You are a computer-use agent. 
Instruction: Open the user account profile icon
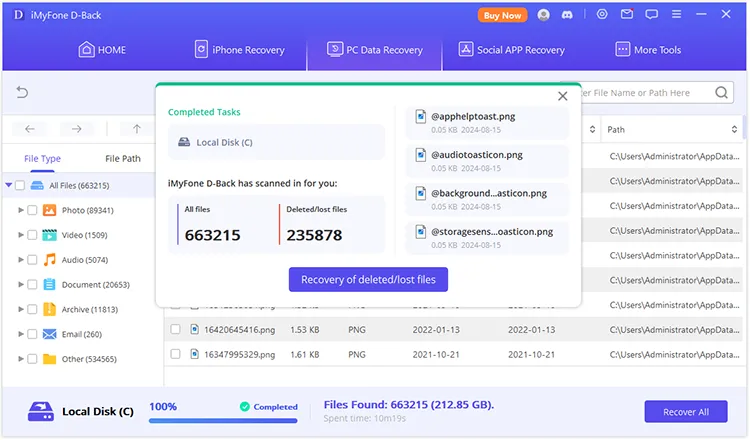(x=543, y=15)
